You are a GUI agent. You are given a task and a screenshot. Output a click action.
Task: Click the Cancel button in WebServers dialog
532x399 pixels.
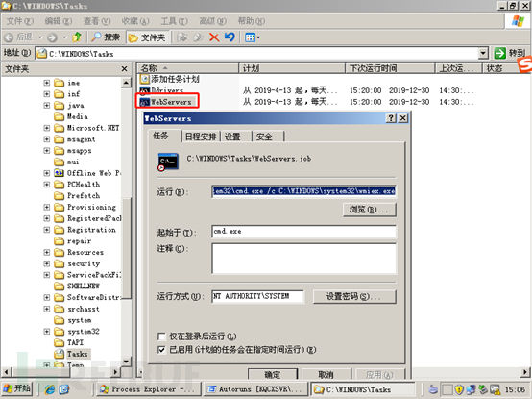pos(326,374)
